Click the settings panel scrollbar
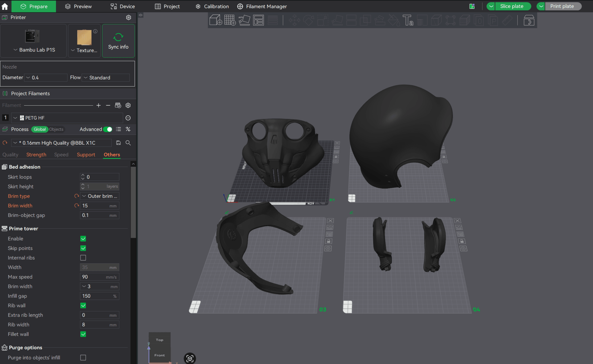The image size is (593, 364). (x=133, y=202)
